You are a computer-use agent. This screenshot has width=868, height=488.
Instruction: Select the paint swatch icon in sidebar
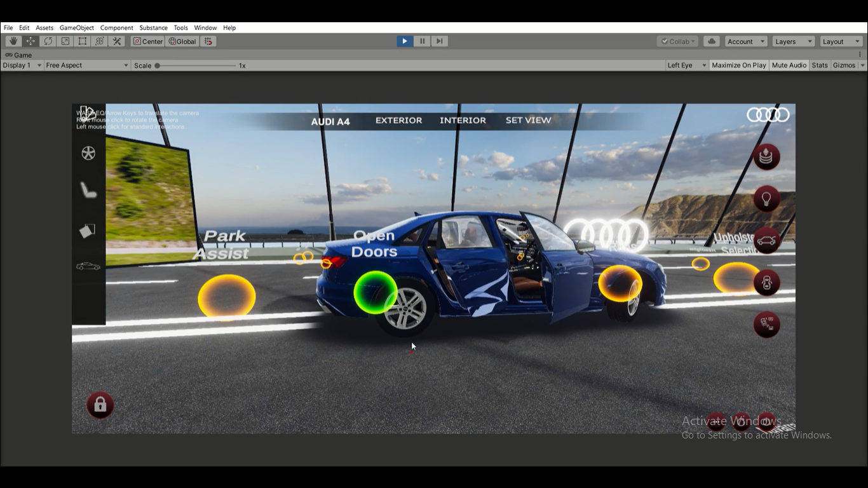click(x=88, y=231)
